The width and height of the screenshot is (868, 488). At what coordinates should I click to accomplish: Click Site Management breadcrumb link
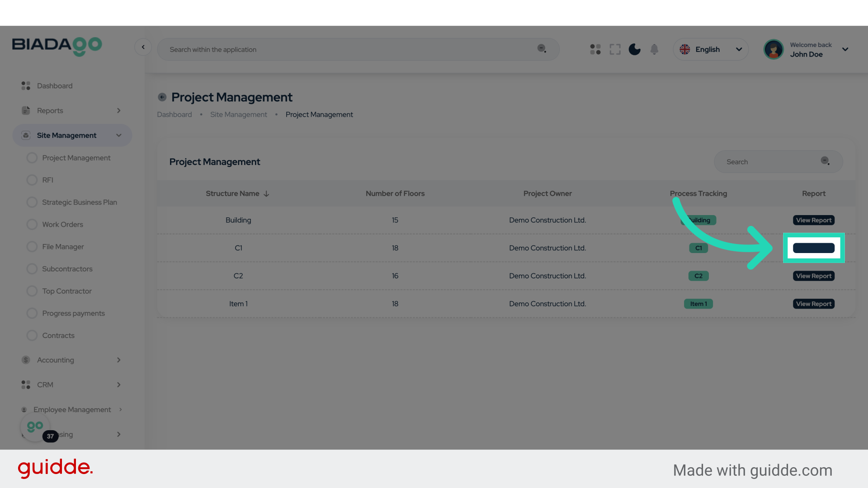238,115
